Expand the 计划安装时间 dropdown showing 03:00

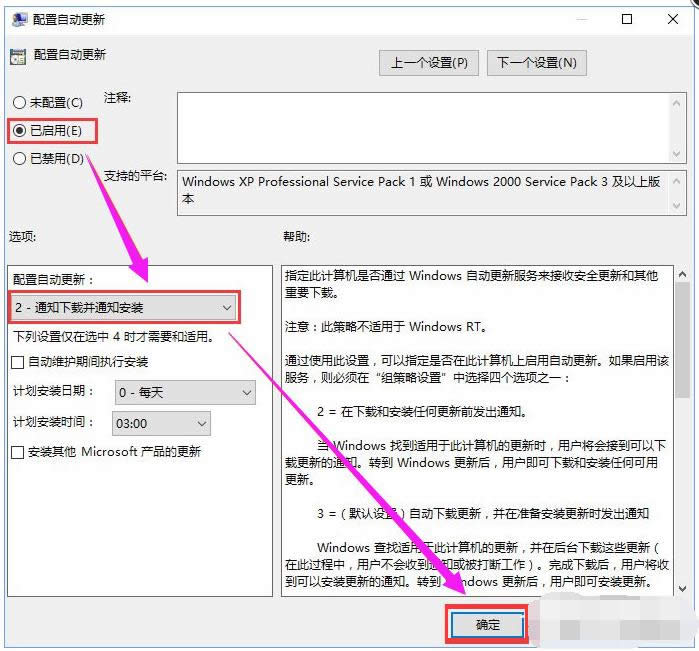[x=161, y=424]
